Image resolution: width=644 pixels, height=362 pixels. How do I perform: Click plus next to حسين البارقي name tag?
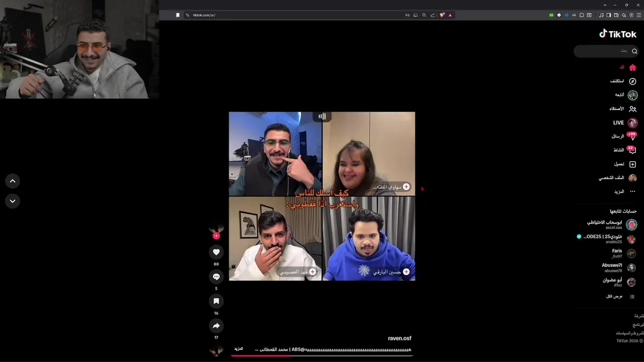tap(406, 271)
